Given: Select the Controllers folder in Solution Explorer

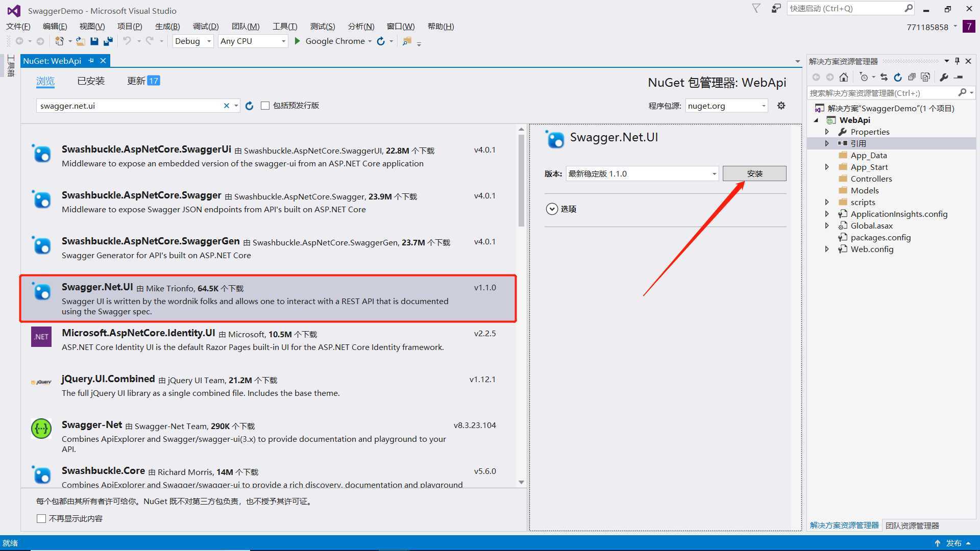Looking at the screenshot, I should coord(871,179).
